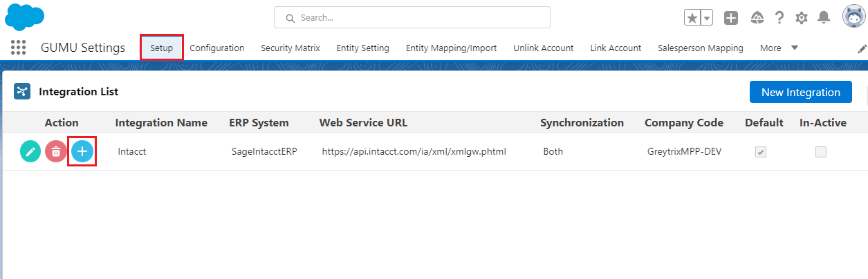Click the ERP System column header

(259, 123)
